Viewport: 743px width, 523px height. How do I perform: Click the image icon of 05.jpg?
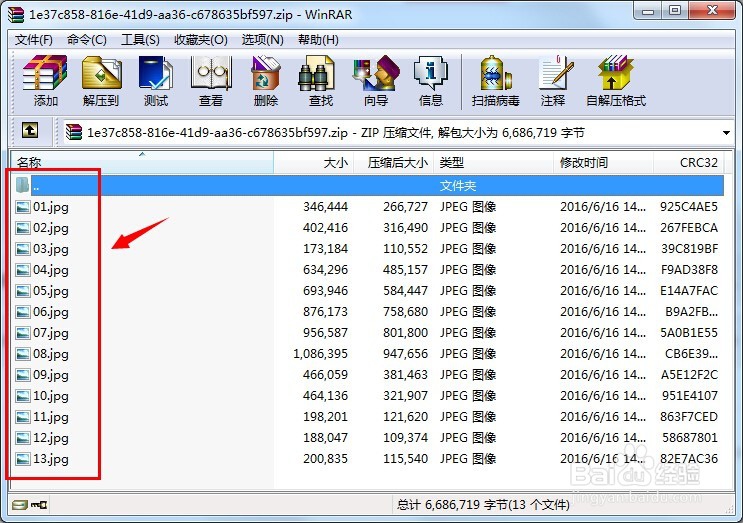pos(23,291)
